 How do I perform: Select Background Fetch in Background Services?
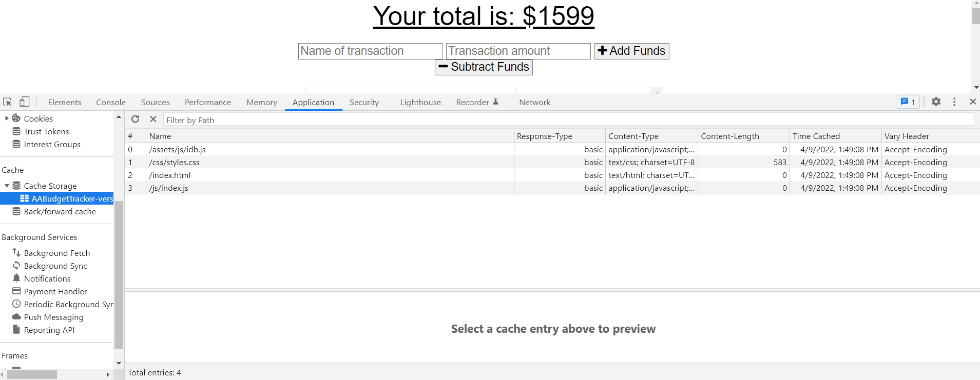(x=57, y=252)
